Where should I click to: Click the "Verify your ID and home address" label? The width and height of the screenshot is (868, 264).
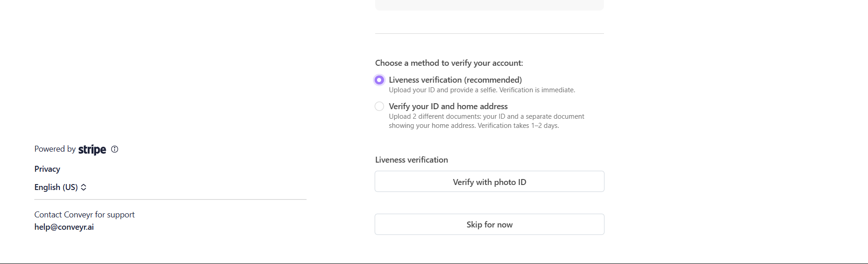point(448,106)
